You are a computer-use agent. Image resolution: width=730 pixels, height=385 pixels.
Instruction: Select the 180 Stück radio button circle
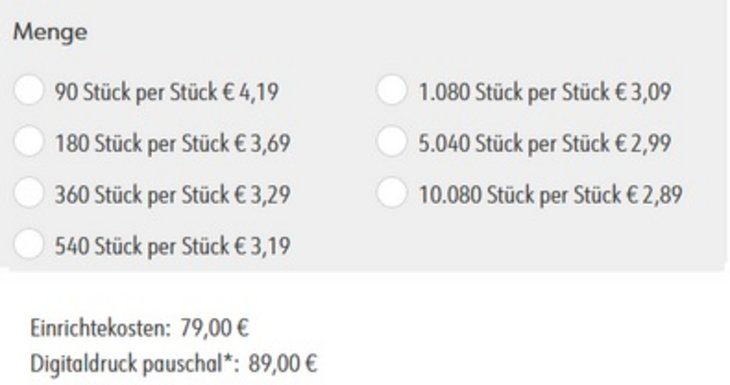29,141
